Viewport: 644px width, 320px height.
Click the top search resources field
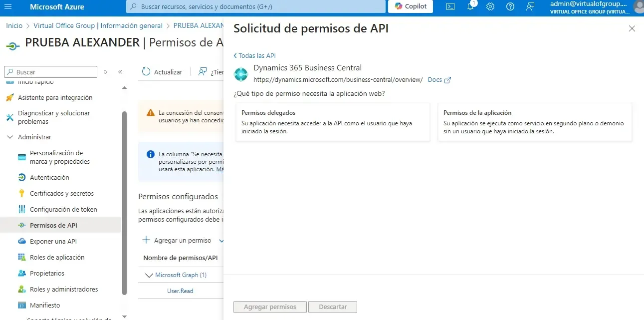256,6
